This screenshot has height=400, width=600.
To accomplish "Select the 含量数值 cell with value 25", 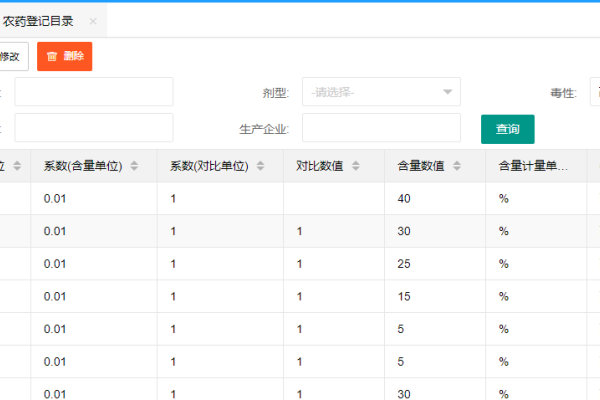I will click(435, 264).
